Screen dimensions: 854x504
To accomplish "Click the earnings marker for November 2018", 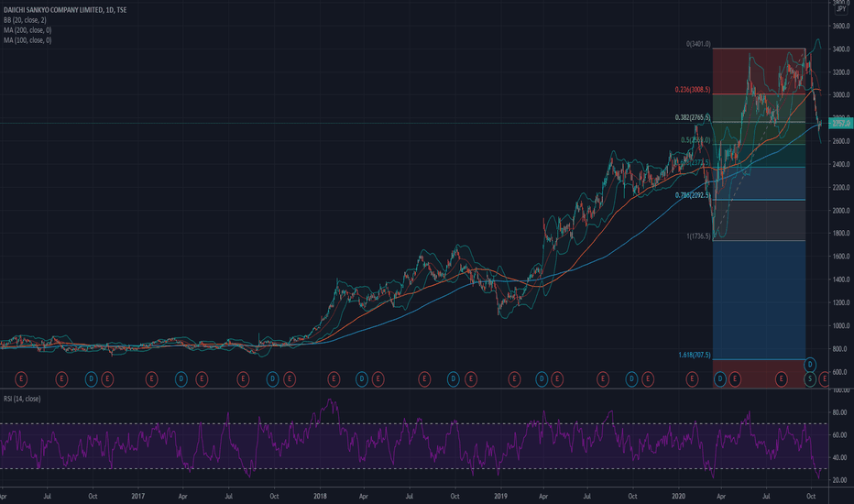I will [x=471, y=378].
